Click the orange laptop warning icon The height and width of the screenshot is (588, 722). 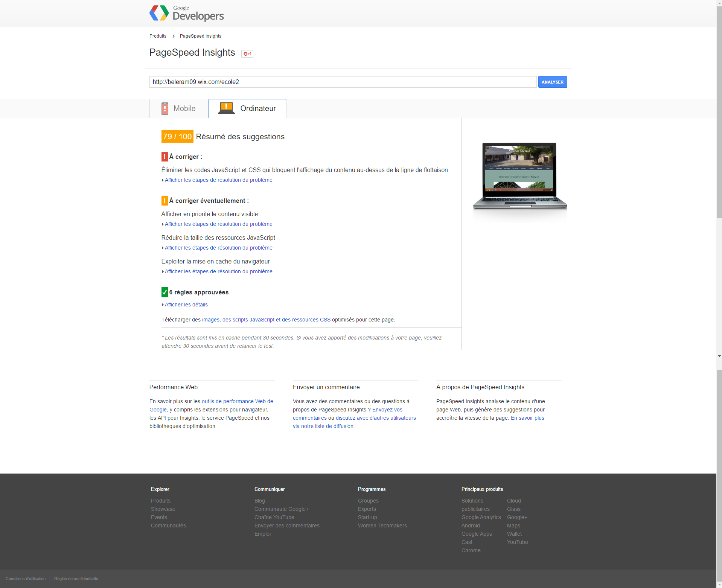[226, 108]
